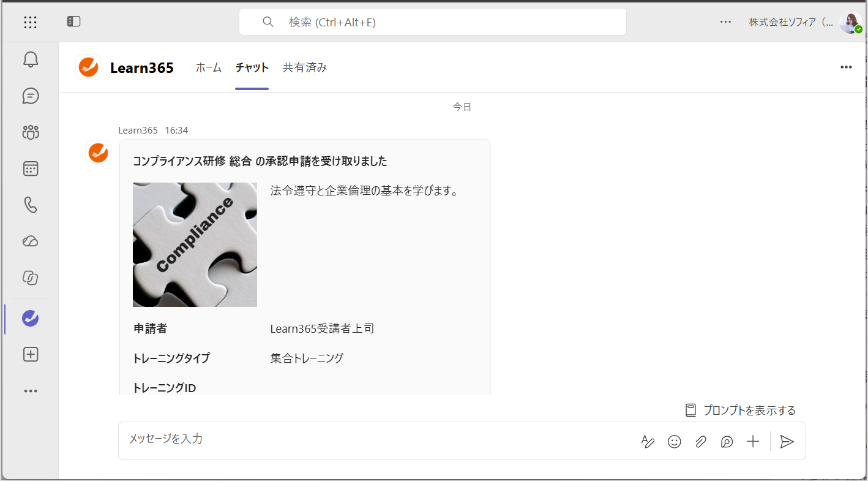The image size is (868, 481).
Task: Switch to the チャット tab
Action: pyautogui.click(x=252, y=68)
